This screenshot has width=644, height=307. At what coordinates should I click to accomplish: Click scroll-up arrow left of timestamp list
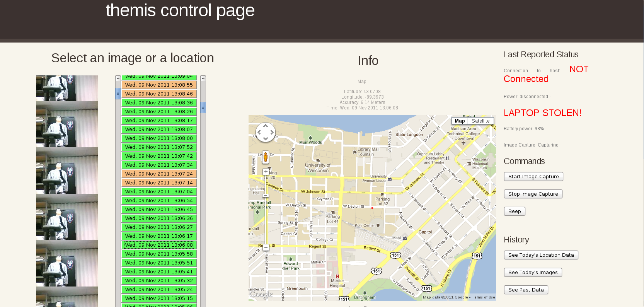click(x=118, y=78)
